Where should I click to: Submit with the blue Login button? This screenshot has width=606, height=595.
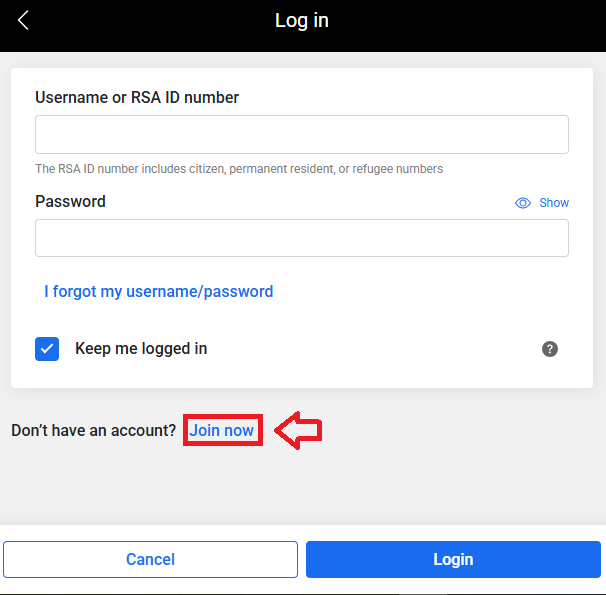tap(453, 559)
